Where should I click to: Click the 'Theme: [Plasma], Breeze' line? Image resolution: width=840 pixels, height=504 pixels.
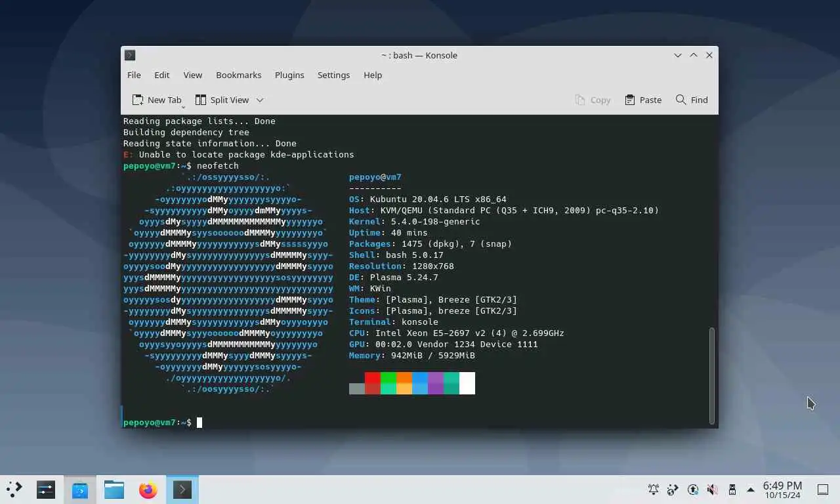pyautogui.click(x=433, y=300)
